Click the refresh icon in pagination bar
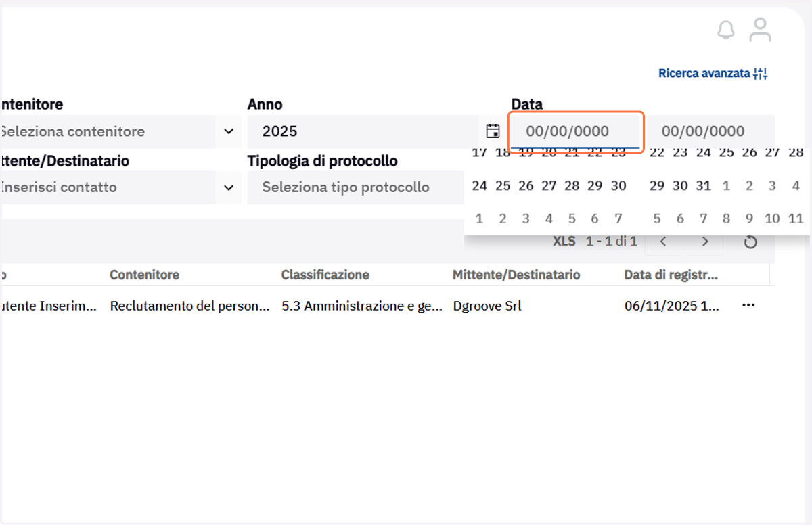 pos(750,242)
